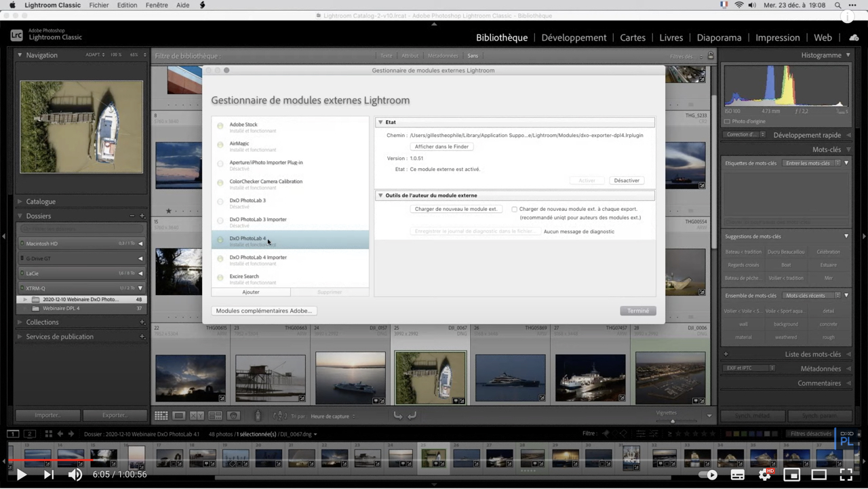Click the cloud sync icon
This screenshot has width=868, height=489.
pyautogui.click(x=854, y=38)
